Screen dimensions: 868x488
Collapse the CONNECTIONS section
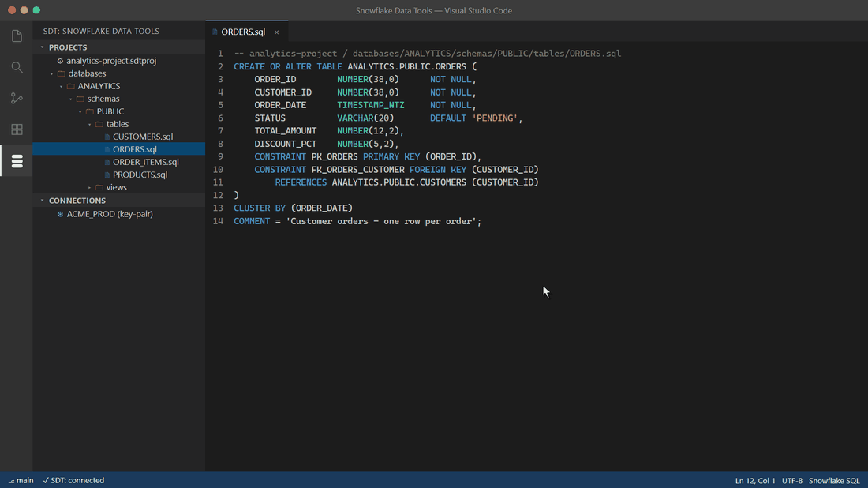(42, 201)
